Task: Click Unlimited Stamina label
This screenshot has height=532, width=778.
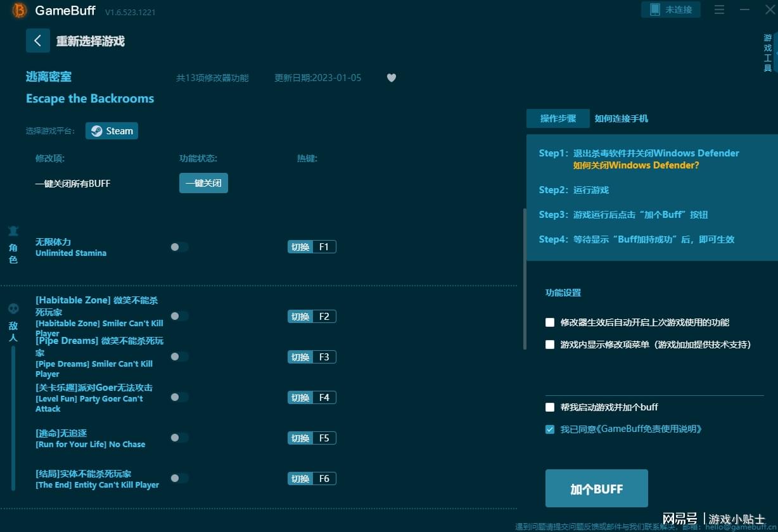Action: coord(71,253)
